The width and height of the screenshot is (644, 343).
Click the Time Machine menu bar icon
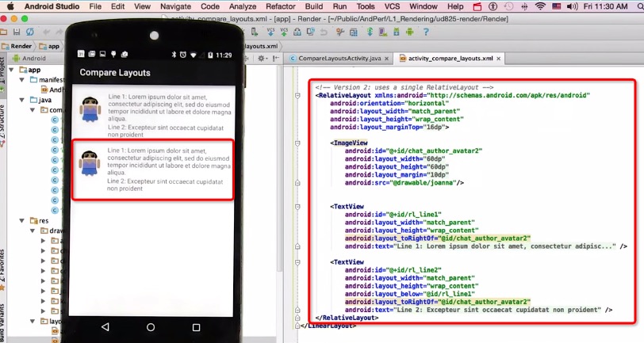tap(508, 6)
